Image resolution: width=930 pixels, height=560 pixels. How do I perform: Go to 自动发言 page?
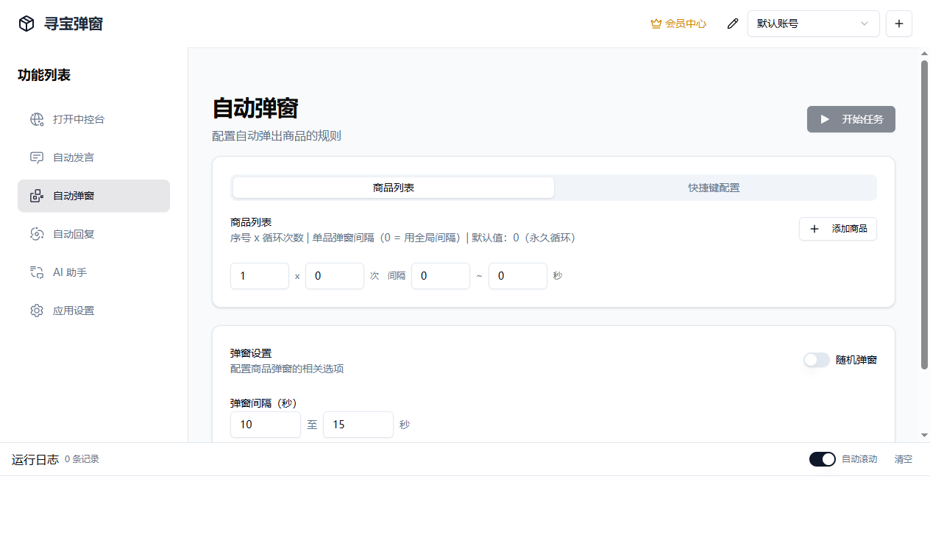point(93,157)
